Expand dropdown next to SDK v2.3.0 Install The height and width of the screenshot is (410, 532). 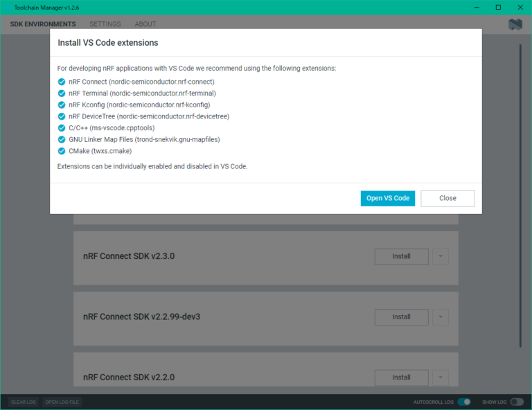click(441, 257)
